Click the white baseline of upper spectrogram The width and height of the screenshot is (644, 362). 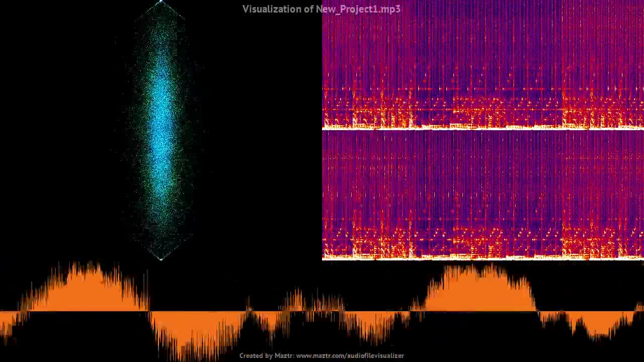[483, 128]
